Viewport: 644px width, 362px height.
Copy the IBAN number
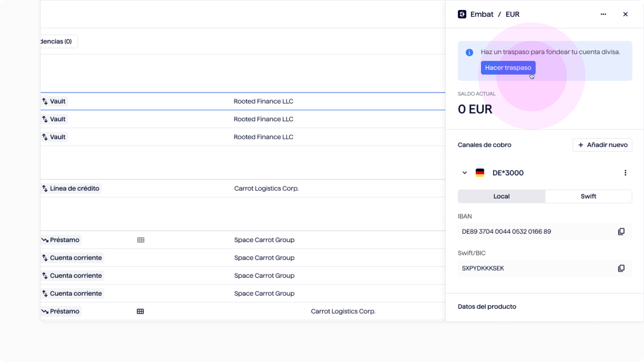(x=621, y=232)
